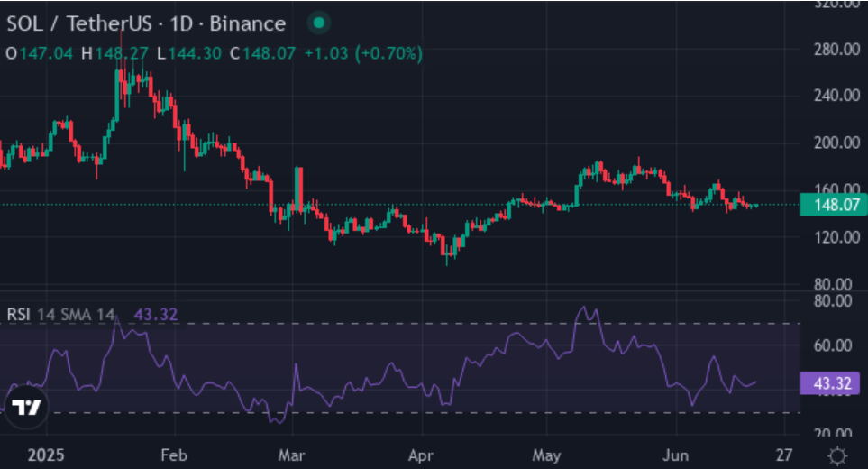Click Apr label on time axis
The image size is (868, 469).
point(421,455)
